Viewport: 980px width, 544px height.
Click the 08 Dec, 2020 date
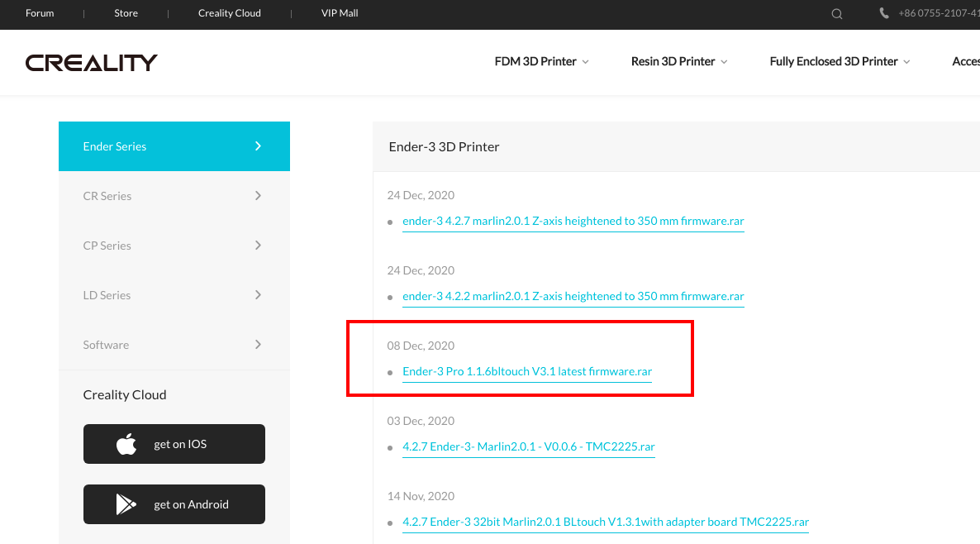pyautogui.click(x=421, y=346)
